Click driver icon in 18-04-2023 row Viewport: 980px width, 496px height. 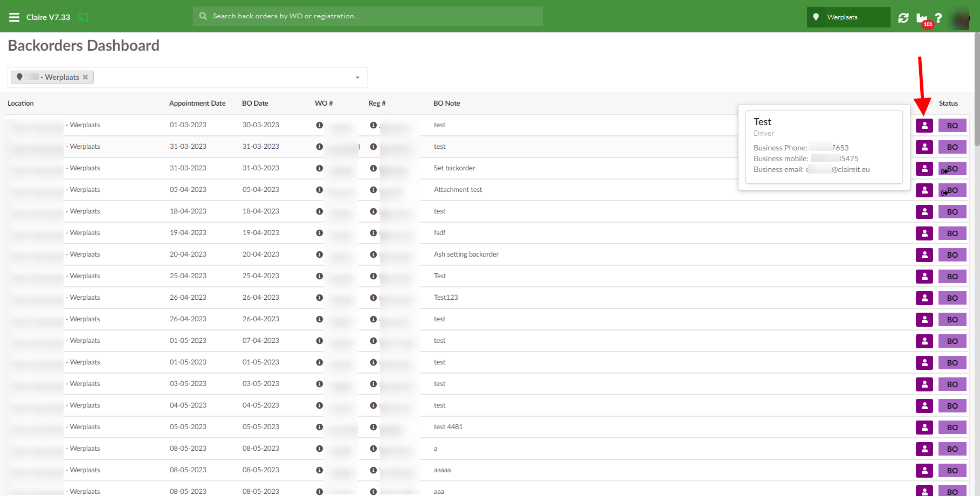click(x=924, y=212)
